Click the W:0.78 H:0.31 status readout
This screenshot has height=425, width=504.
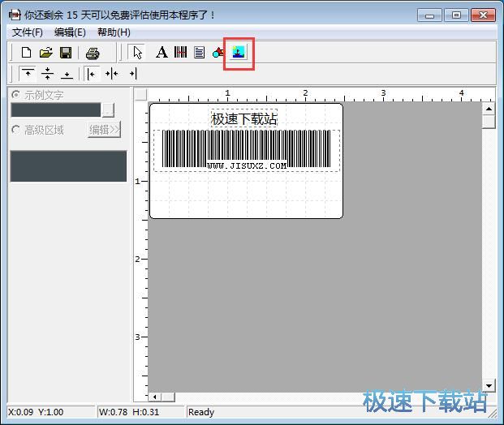coord(129,412)
